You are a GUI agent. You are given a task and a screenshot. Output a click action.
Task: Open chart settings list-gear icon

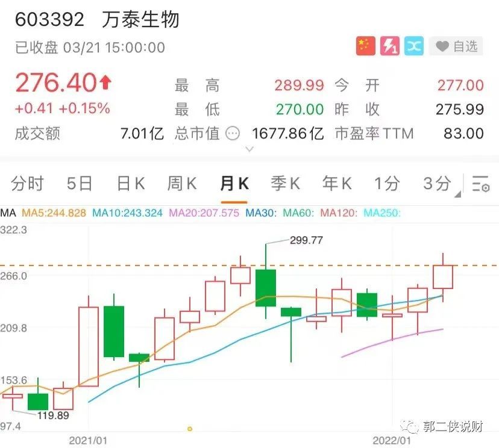tap(481, 184)
